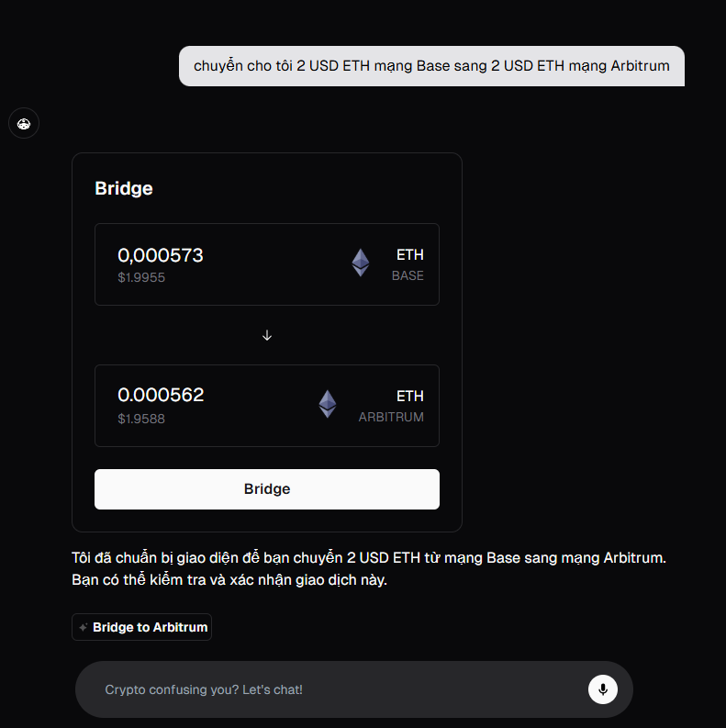Focus the "Crypto confusing you?" chat input

330,689
